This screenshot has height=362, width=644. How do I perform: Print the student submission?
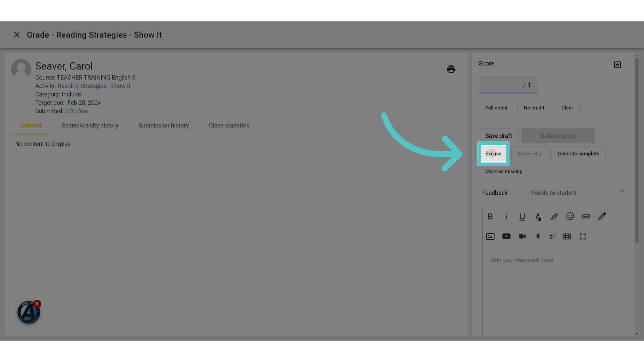click(x=451, y=69)
